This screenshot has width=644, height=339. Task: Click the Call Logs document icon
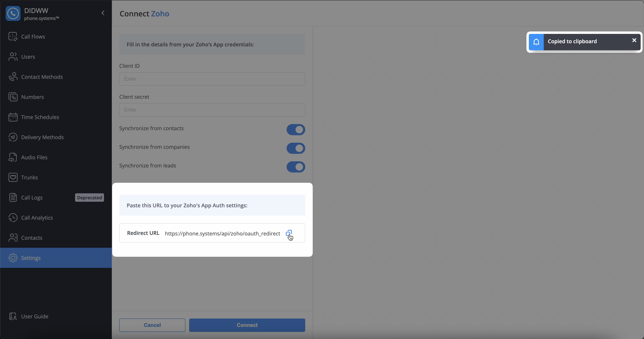pyautogui.click(x=13, y=197)
